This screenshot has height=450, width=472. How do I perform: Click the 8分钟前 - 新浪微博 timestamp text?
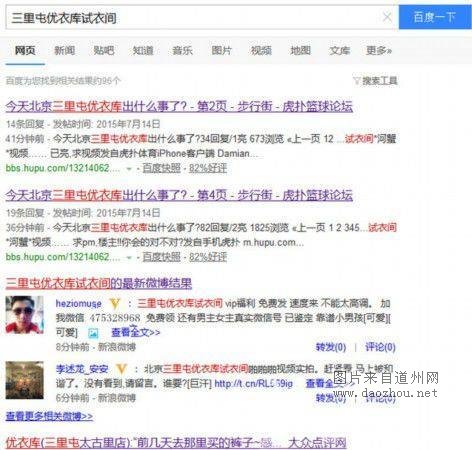click(x=96, y=347)
